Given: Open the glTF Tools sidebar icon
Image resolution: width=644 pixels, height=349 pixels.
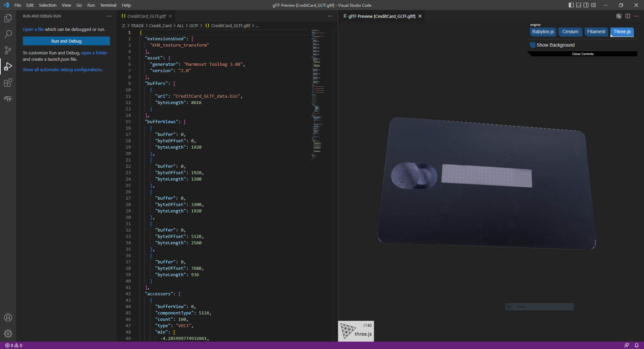Looking at the screenshot, I should (8, 99).
